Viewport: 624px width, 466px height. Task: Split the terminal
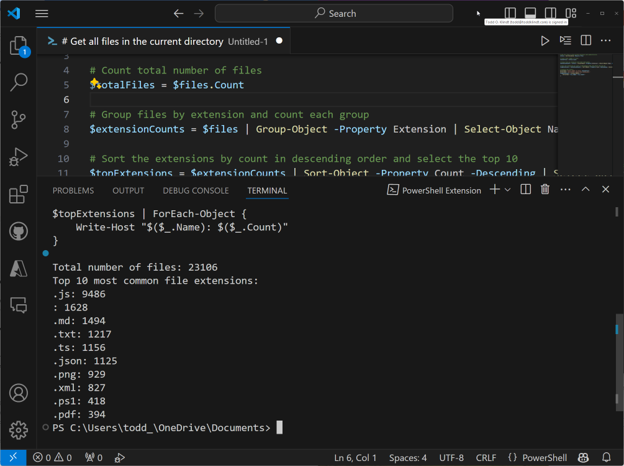click(x=525, y=189)
